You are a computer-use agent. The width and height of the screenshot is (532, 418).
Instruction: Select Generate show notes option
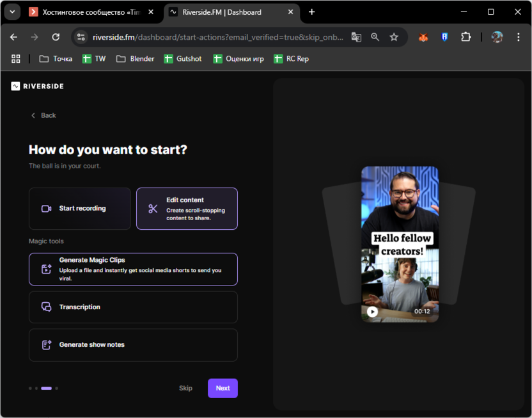point(133,345)
